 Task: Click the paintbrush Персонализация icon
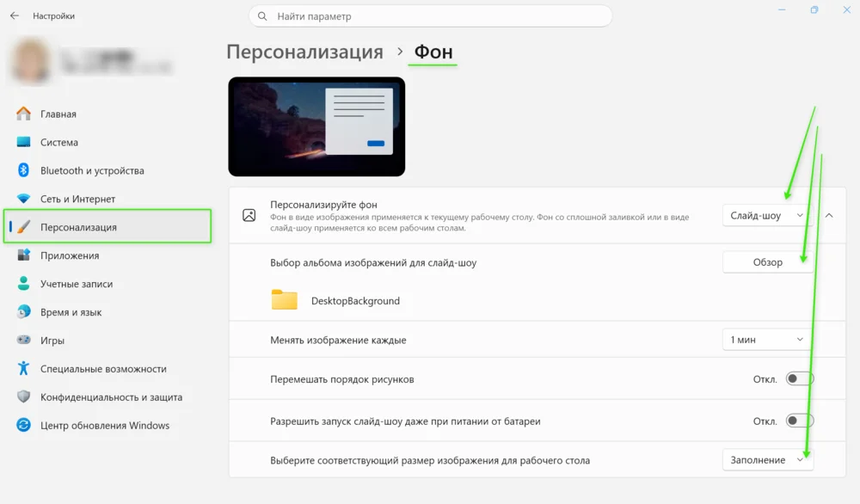[23, 227]
